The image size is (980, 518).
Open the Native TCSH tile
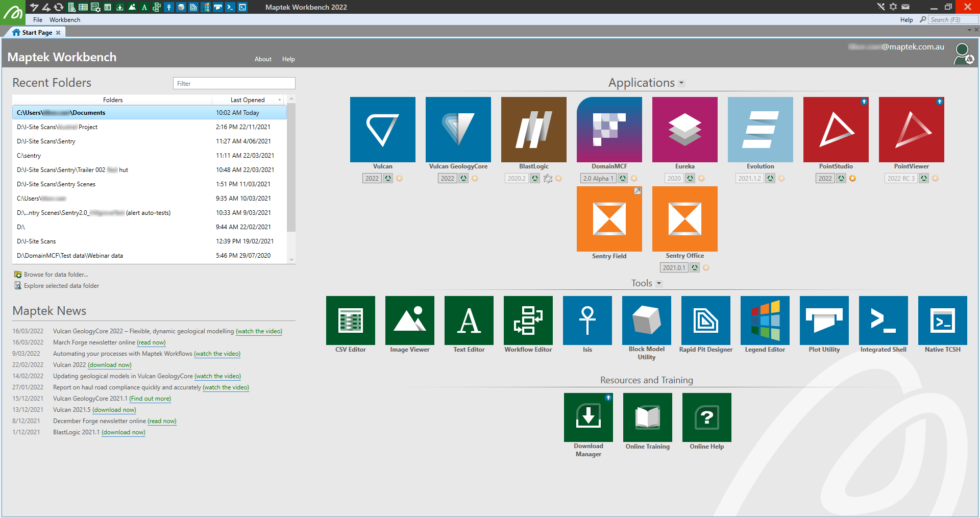tap(943, 320)
